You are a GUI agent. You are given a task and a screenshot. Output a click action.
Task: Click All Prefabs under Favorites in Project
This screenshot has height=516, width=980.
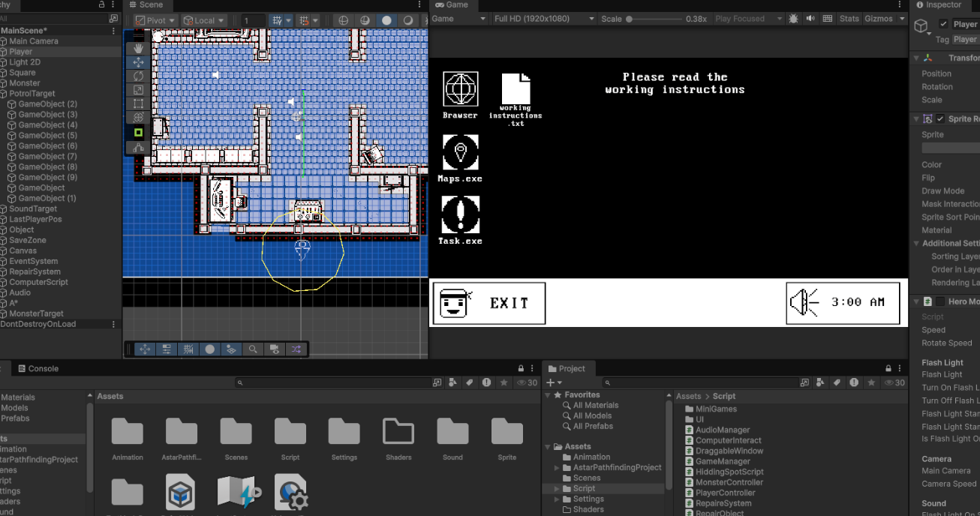point(593,426)
